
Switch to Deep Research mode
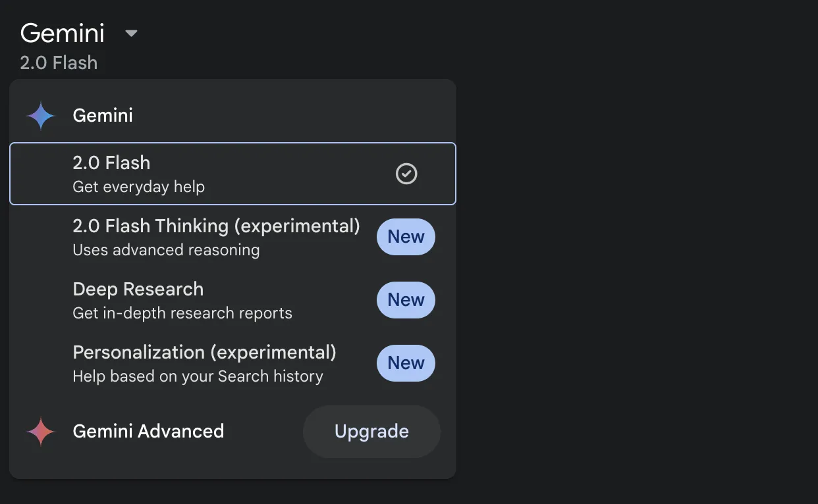coord(232,300)
